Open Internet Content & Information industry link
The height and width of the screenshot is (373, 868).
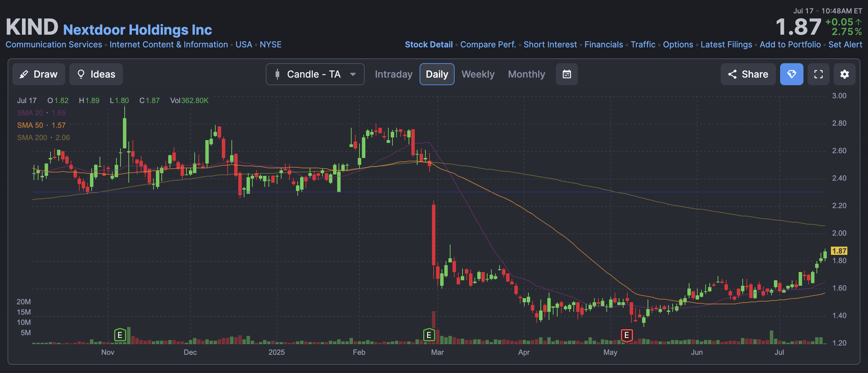pyautogui.click(x=169, y=45)
